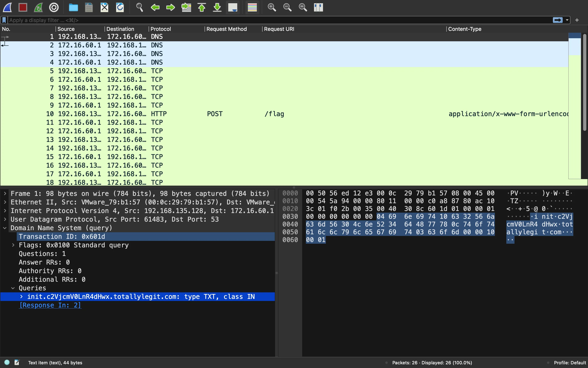The height and width of the screenshot is (368, 588).
Task: Toggle auto-scroll during live capture
Action: pyautogui.click(x=233, y=7)
